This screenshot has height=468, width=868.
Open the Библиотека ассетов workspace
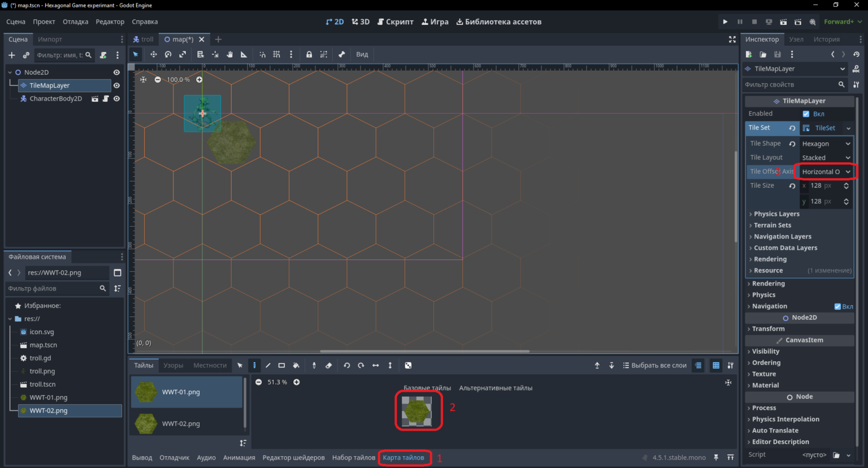[498, 21]
